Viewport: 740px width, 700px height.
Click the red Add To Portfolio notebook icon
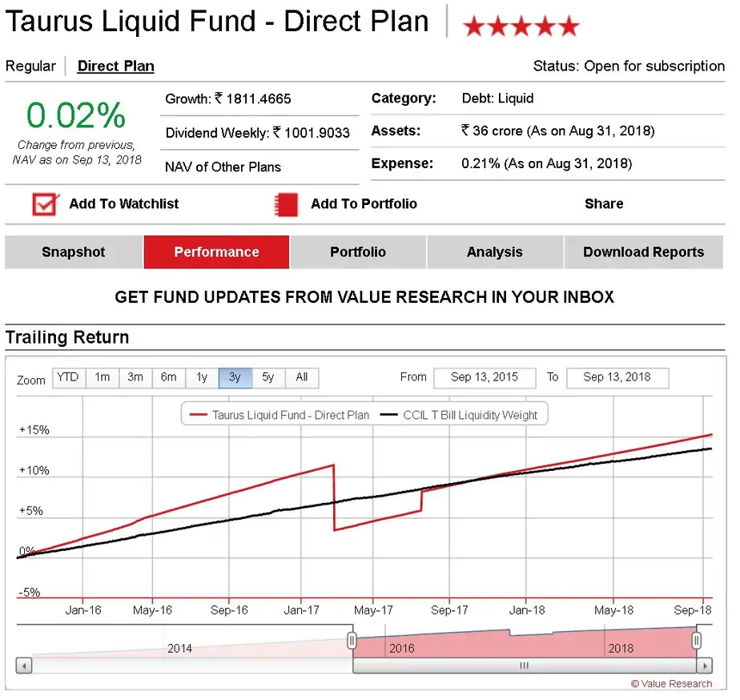click(x=287, y=204)
